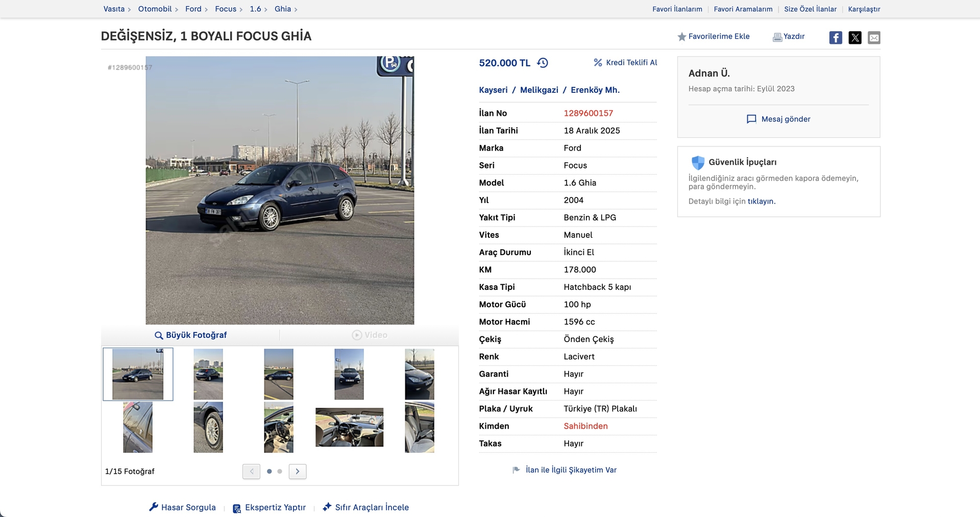Open price history via the clock icon
The width and height of the screenshot is (980, 517).
coord(543,63)
